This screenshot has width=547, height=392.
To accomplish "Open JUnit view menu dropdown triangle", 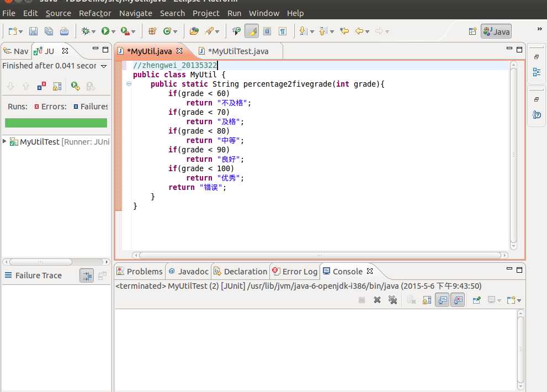I will [x=104, y=66].
